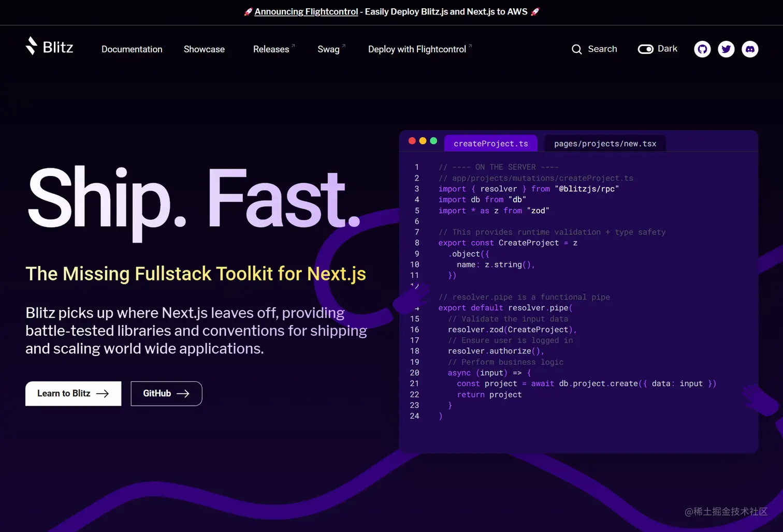Viewport: 783px width, 532px height.
Task: Follow the Announcing Flightcontrol banner link
Action: (x=306, y=11)
